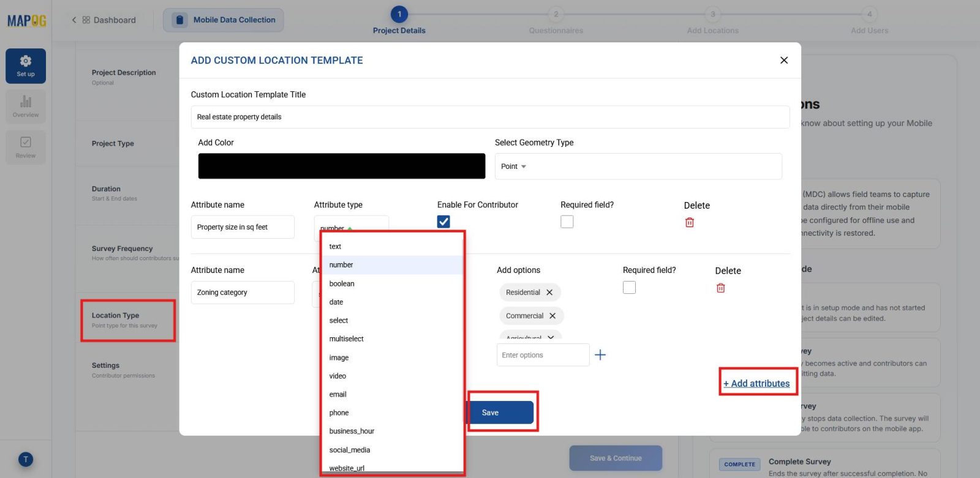The image size is (980, 478).
Task: Go to Questionnaires step 2
Action: coord(556,21)
